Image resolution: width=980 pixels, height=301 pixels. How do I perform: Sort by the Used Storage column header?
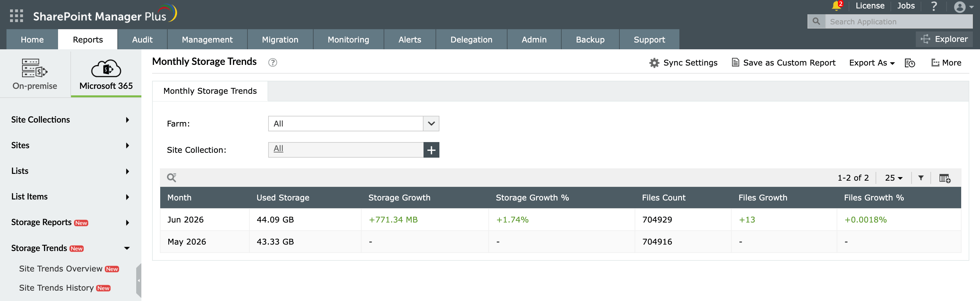point(283,198)
